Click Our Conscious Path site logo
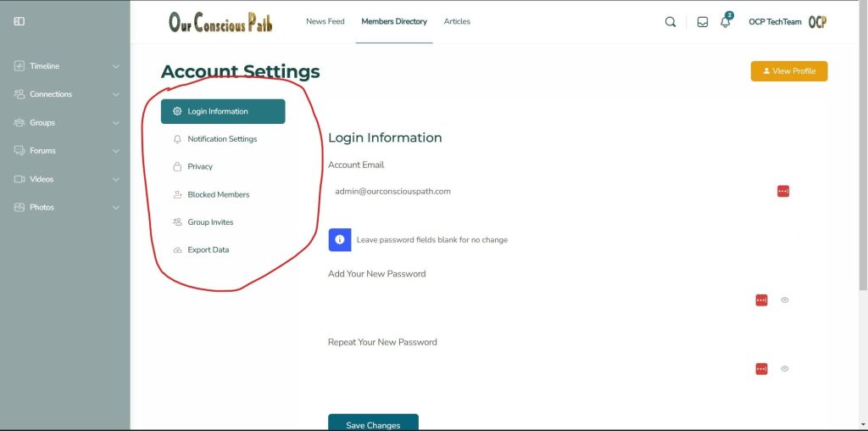This screenshot has width=868, height=431. pyautogui.click(x=220, y=22)
